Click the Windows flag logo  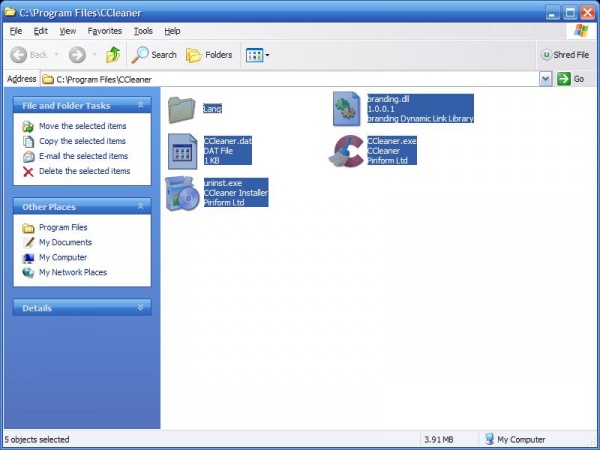click(x=581, y=31)
